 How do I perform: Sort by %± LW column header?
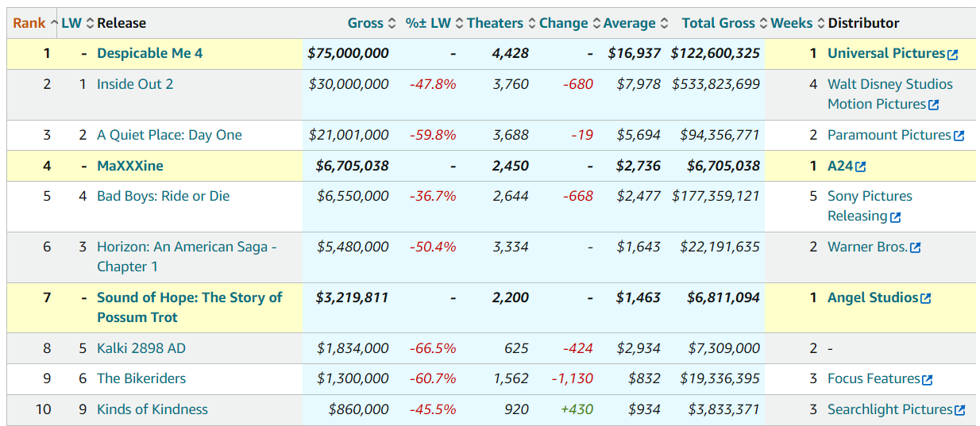point(428,23)
